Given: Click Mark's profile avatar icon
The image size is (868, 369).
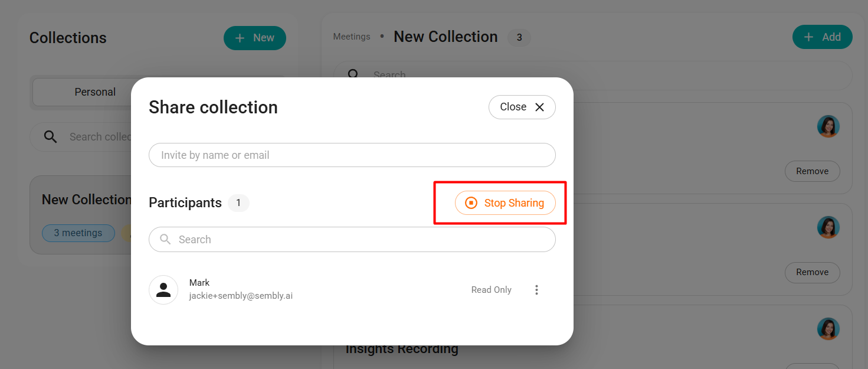Looking at the screenshot, I should tap(163, 290).
